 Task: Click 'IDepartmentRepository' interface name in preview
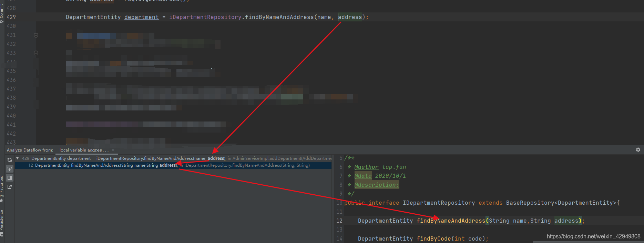(x=439, y=203)
